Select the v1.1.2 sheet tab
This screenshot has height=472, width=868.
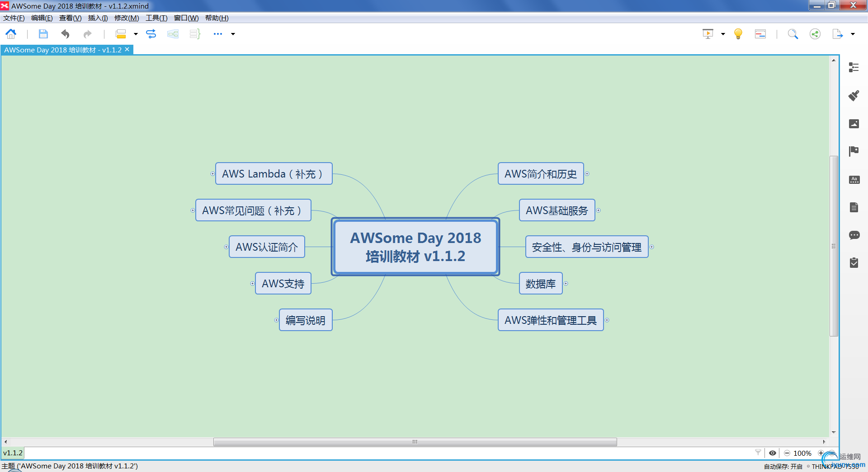click(x=13, y=453)
